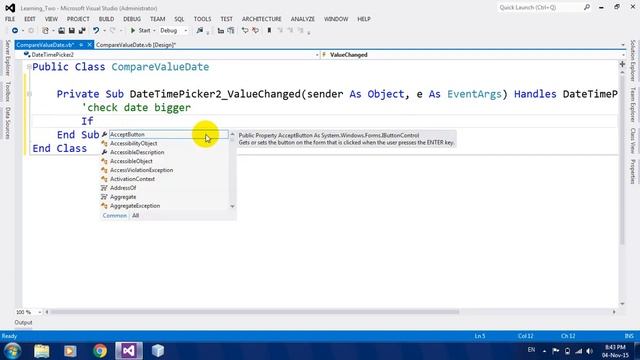This screenshot has width=640, height=360.
Task: Click the increase indent toolbar icon
Action: pos(231,31)
